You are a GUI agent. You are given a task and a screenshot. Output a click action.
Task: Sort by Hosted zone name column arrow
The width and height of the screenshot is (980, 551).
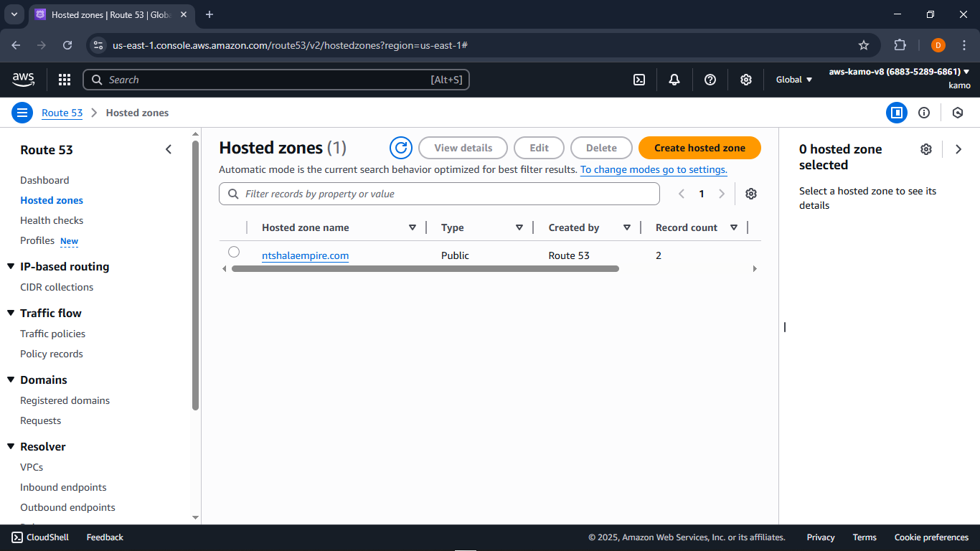(413, 227)
